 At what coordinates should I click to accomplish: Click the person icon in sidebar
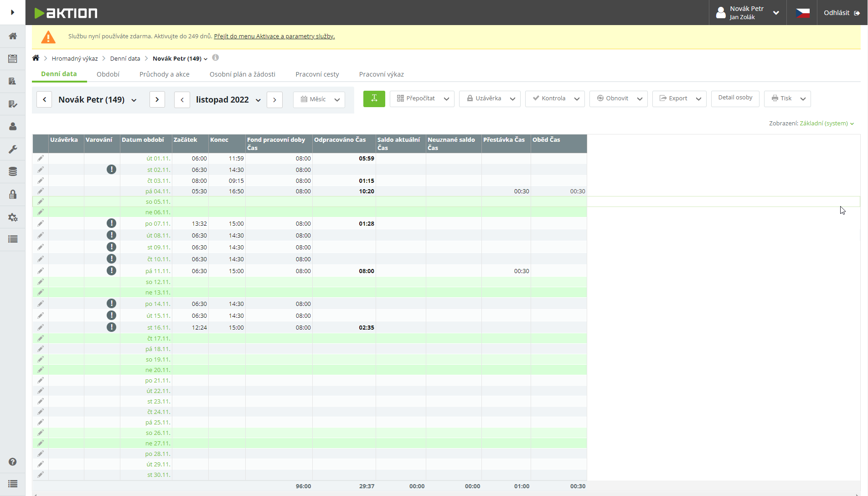click(13, 126)
